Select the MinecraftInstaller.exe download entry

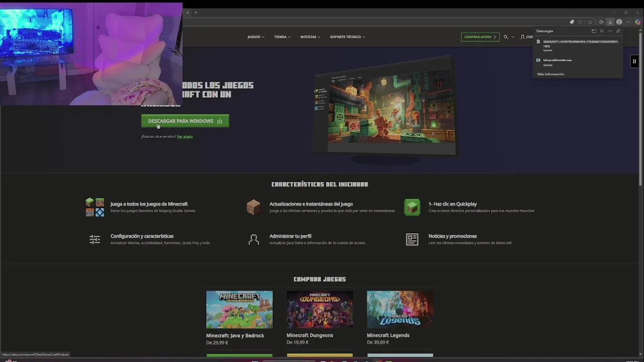click(578, 62)
